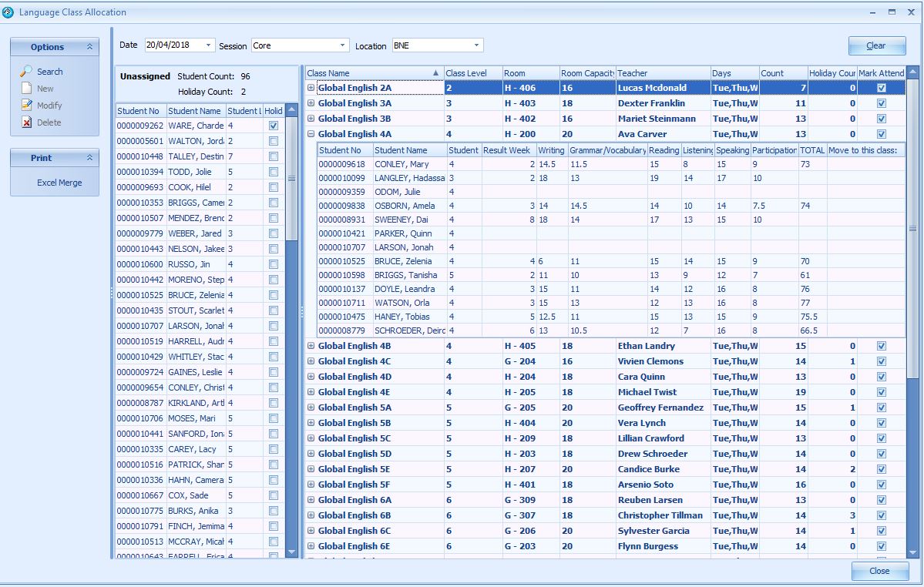924x587 pixels.
Task: Click the app icon in title bar
Action: 8,12
